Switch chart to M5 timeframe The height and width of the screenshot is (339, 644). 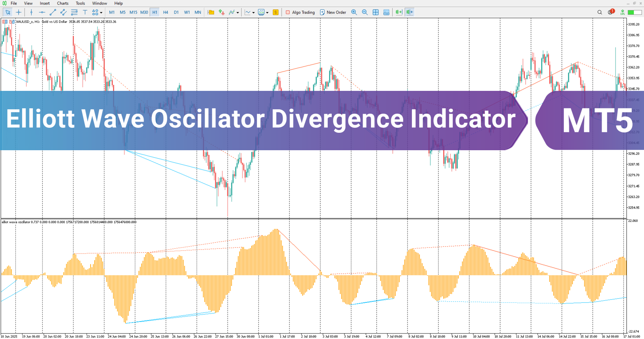tap(122, 12)
